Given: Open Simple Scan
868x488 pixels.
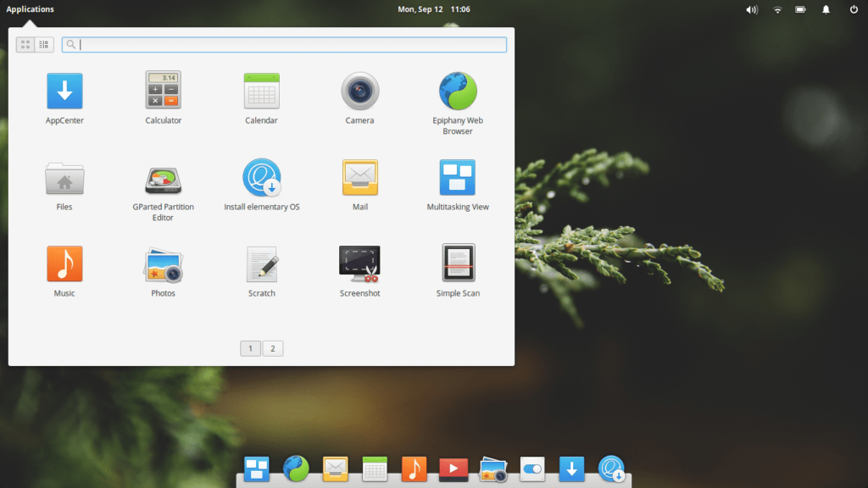Looking at the screenshot, I should [458, 264].
